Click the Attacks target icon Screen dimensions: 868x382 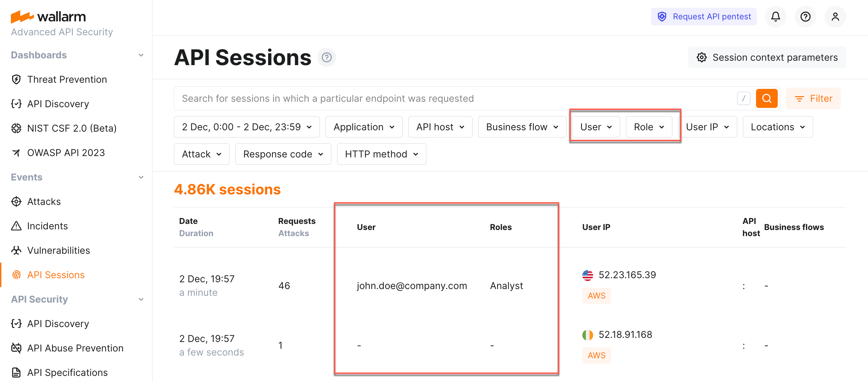(x=16, y=202)
